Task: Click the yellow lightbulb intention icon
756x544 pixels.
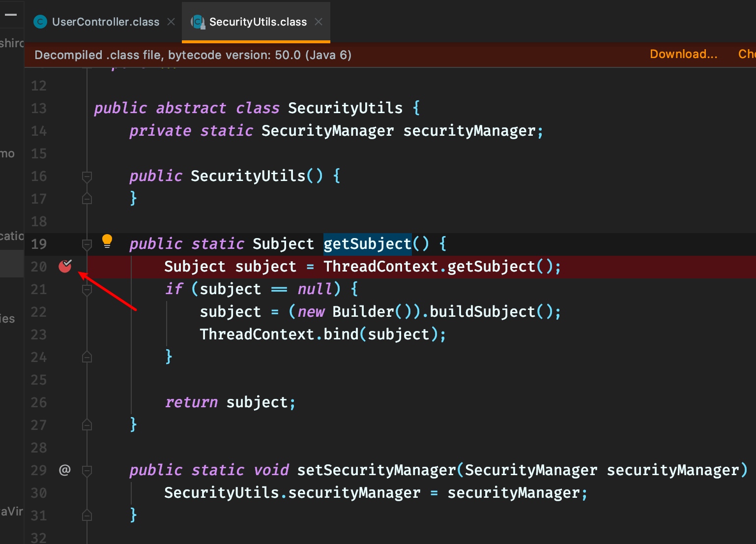Action: pyautogui.click(x=107, y=241)
